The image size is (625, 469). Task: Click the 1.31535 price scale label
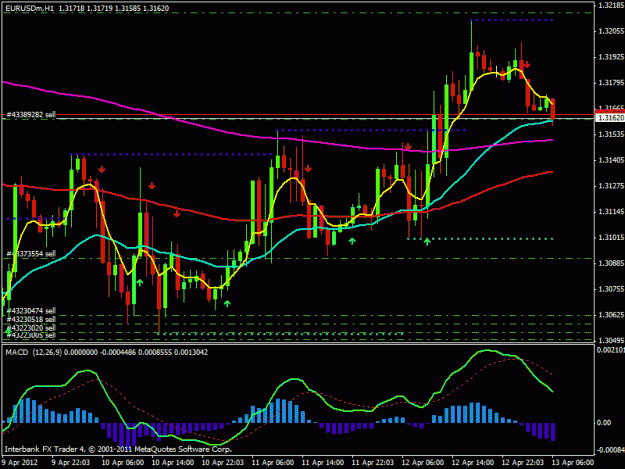(x=611, y=134)
